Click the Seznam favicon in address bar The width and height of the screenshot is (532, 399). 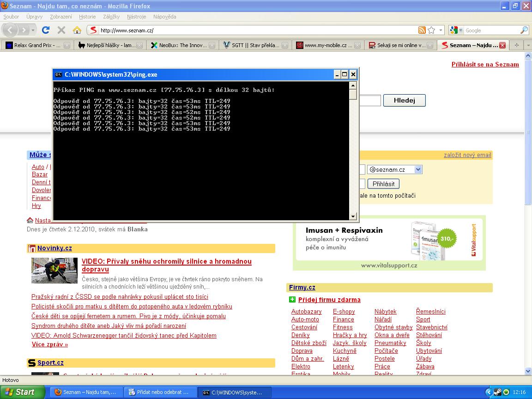click(93, 30)
